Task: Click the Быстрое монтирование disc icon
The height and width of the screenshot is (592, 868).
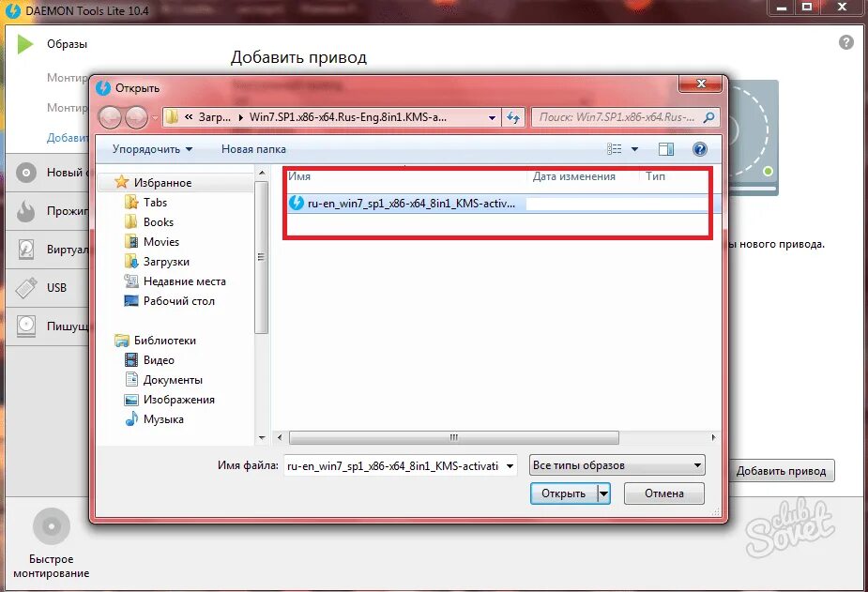Action: point(52,526)
